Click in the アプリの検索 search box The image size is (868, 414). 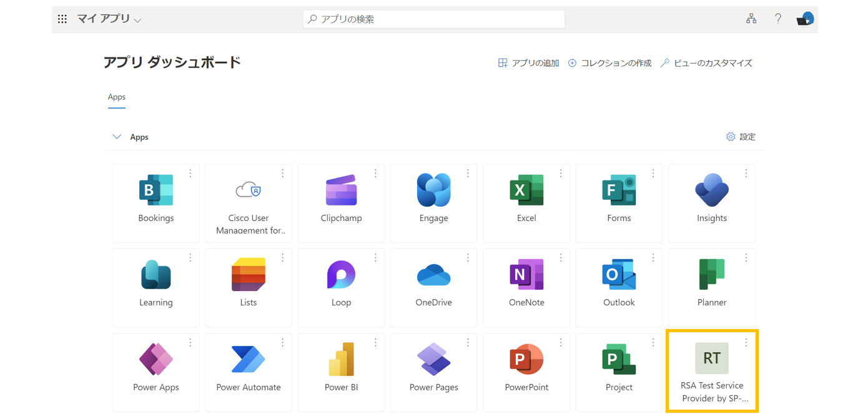tap(434, 19)
